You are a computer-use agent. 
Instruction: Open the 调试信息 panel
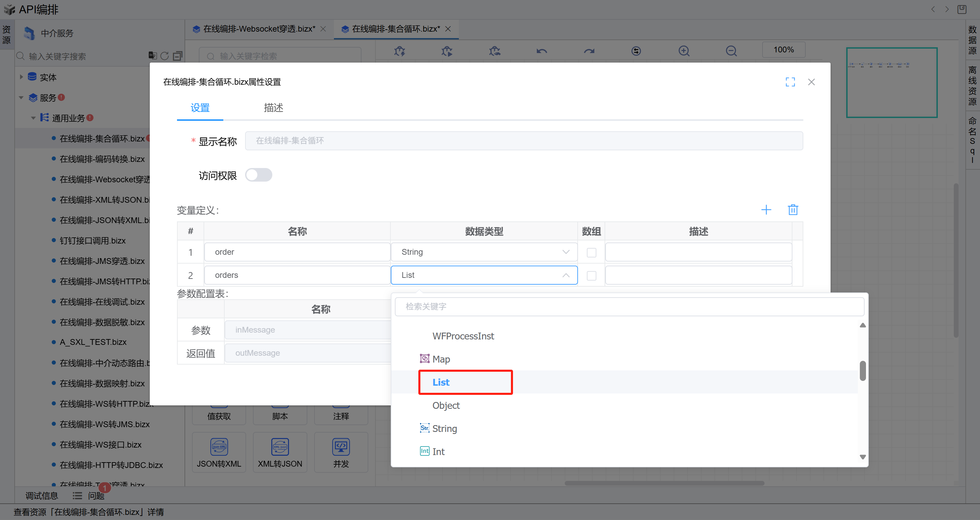(x=42, y=496)
